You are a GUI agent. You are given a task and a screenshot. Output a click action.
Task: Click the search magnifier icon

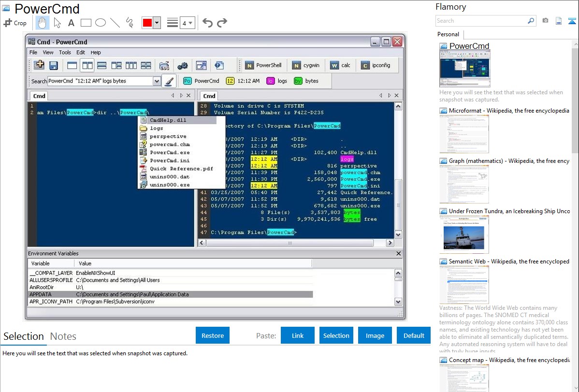[x=531, y=21]
